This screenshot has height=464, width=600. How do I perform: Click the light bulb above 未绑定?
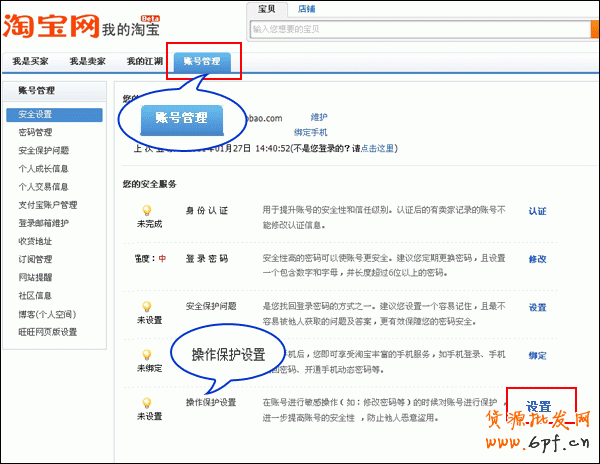tap(147, 355)
